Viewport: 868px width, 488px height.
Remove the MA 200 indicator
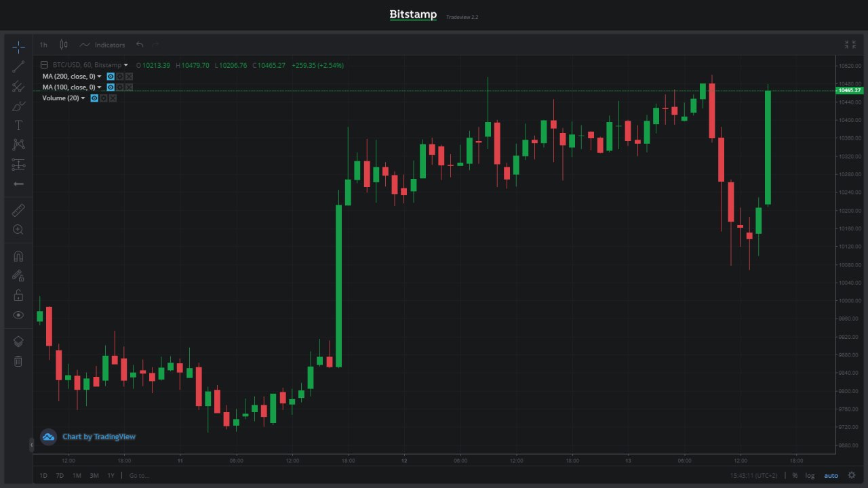pyautogui.click(x=129, y=77)
